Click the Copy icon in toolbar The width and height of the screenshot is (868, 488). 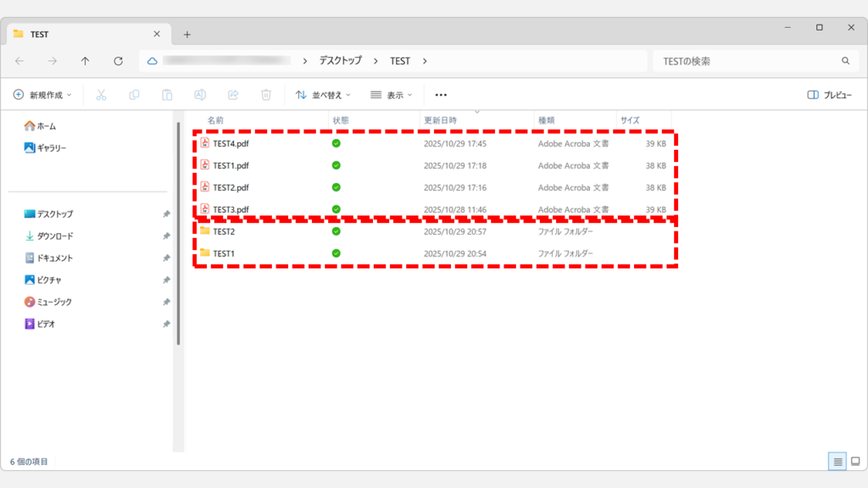click(x=134, y=95)
